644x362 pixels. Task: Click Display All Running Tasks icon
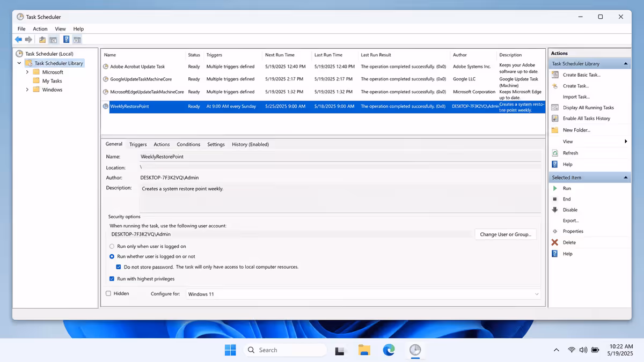tap(555, 107)
